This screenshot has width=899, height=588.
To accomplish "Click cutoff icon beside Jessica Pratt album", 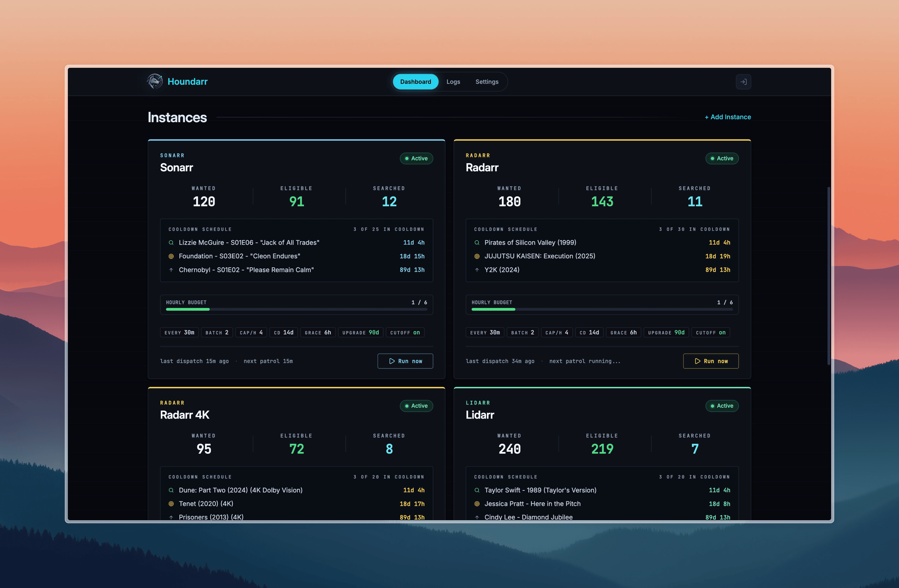I will (477, 504).
